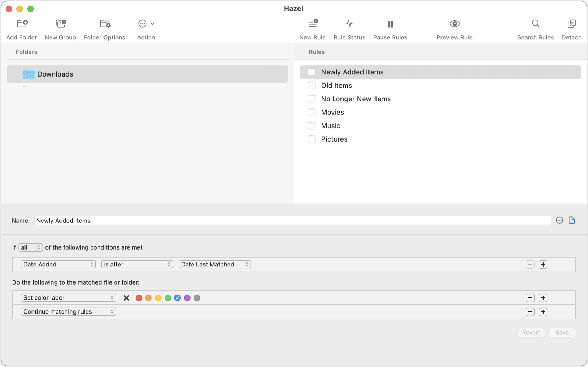Select the No Longer New Items rule name
Viewport: 588px width, 367px height.
[x=356, y=99]
